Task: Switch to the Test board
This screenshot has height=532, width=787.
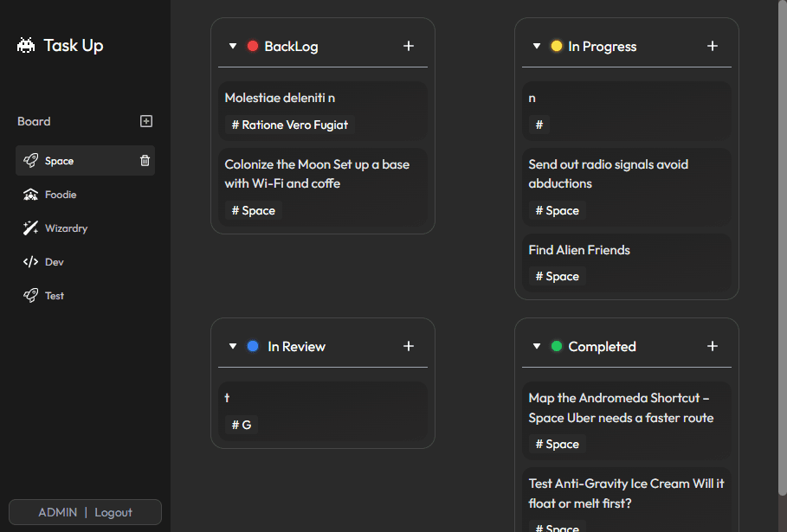Action: point(55,296)
